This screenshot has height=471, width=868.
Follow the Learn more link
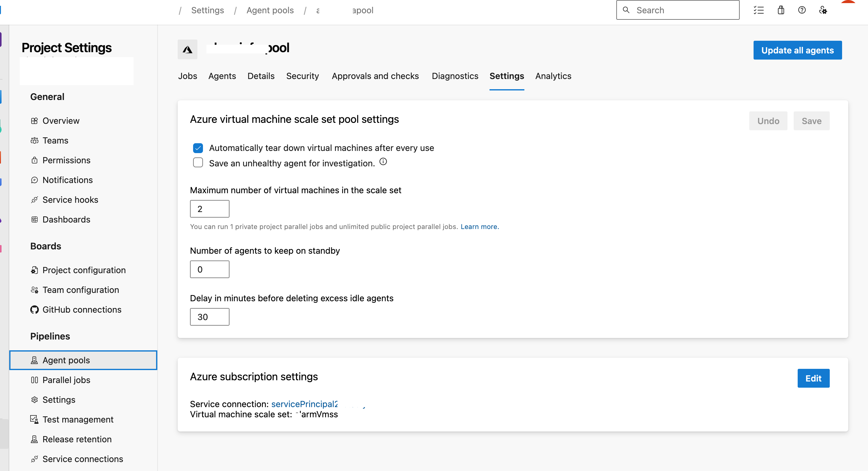(479, 227)
